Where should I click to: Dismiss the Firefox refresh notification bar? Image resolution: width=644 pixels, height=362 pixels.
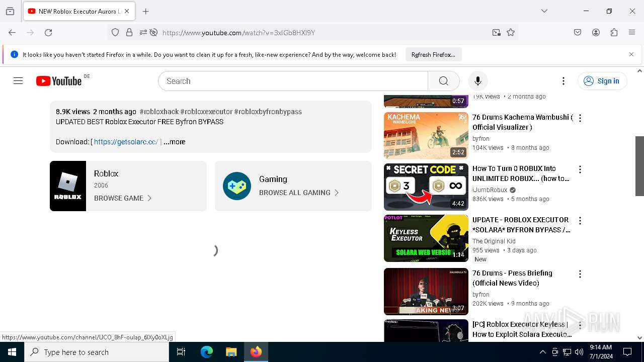pos(631,54)
